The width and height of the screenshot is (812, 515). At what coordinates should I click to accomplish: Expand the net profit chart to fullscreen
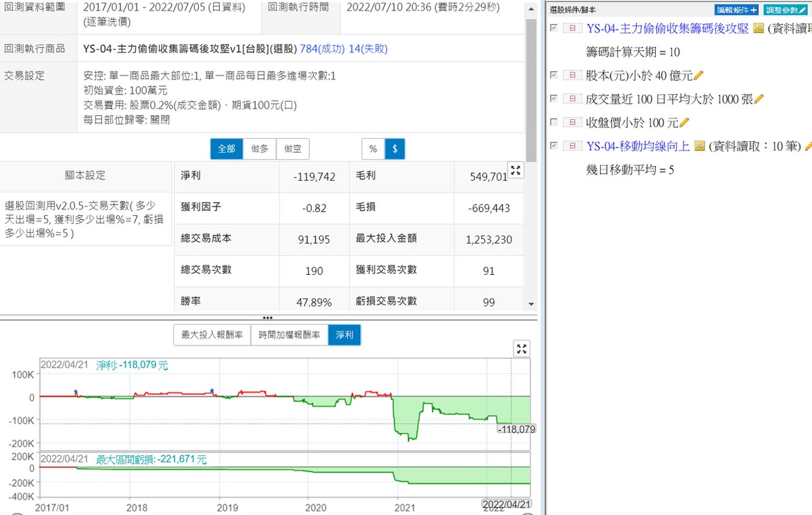pos(521,349)
